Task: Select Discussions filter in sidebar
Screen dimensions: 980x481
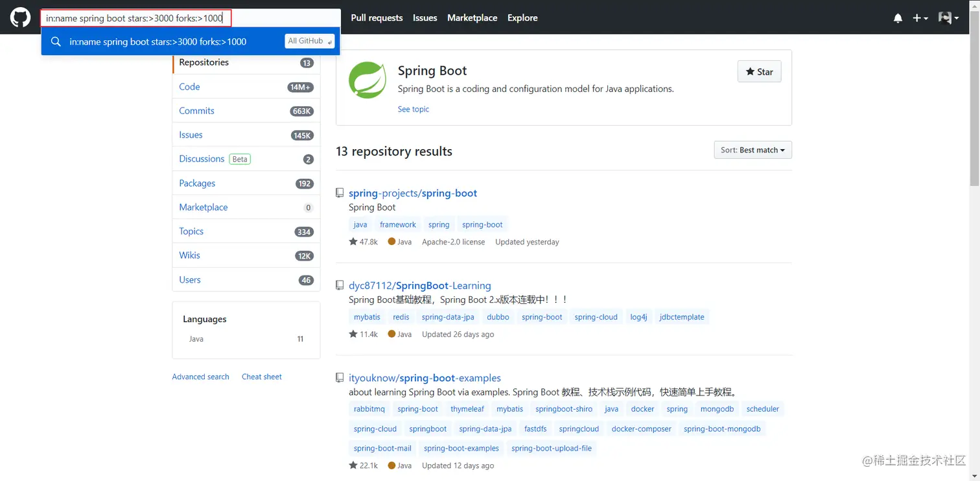Action: 246,159
